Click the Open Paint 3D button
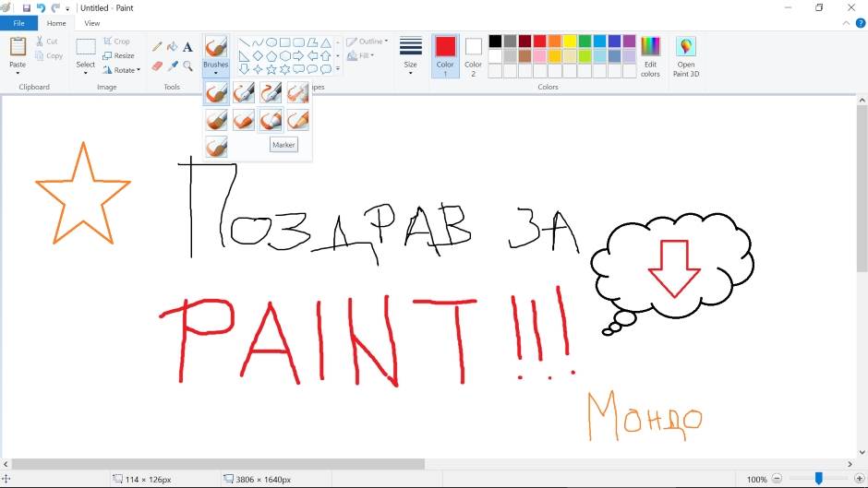The width and height of the screenshot is (868, 488). (x=685, y=54)
